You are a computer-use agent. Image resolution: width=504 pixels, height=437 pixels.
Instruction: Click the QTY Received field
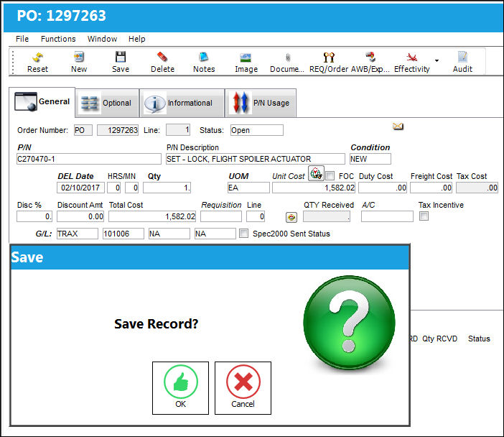click(x=327, y=216)
